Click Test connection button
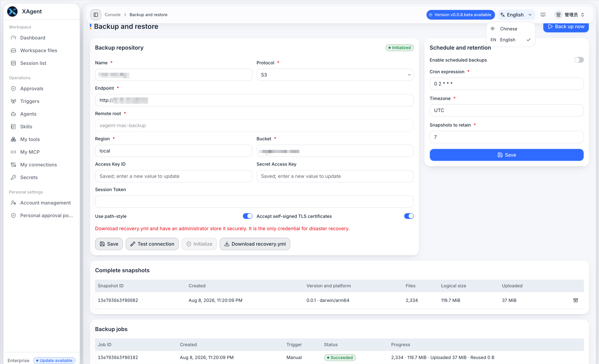Image resolution: width=599 pixels, height=364 pixels. click(152, 244)
